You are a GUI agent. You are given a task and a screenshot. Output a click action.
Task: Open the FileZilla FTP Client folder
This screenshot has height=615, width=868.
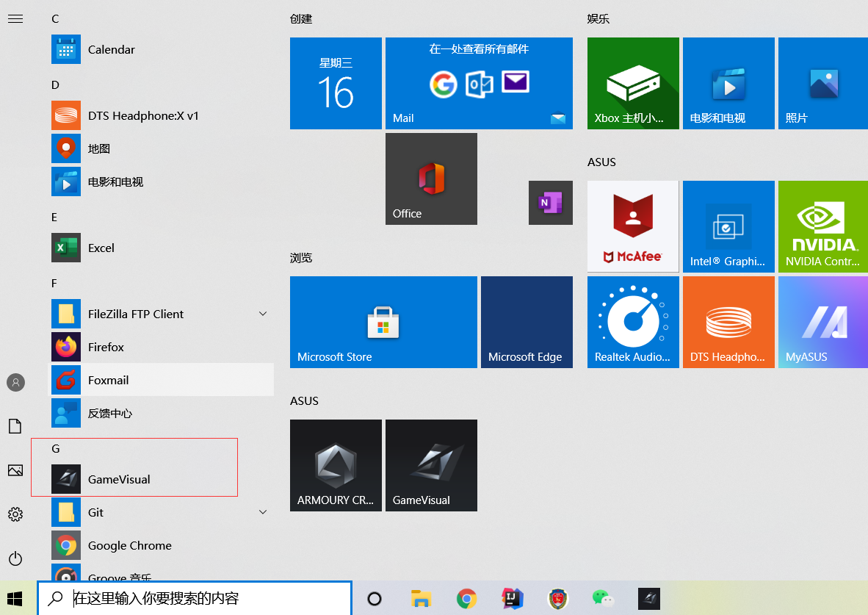162,314
